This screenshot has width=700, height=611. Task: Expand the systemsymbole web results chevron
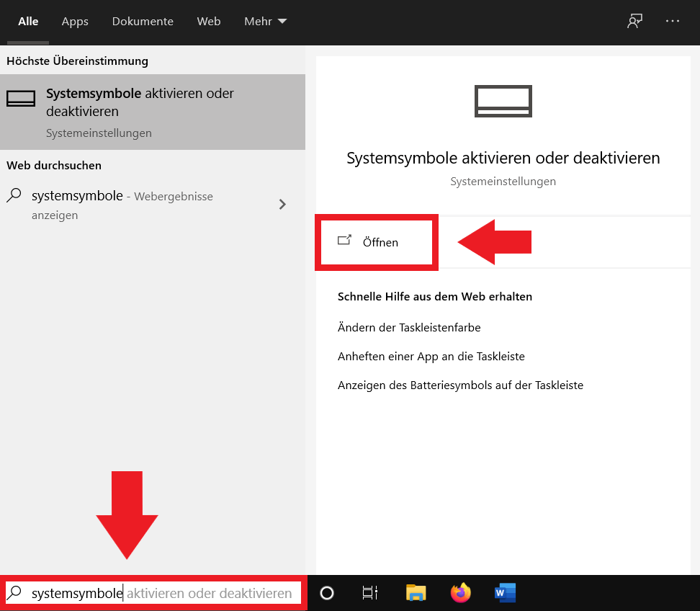point(282,205)
